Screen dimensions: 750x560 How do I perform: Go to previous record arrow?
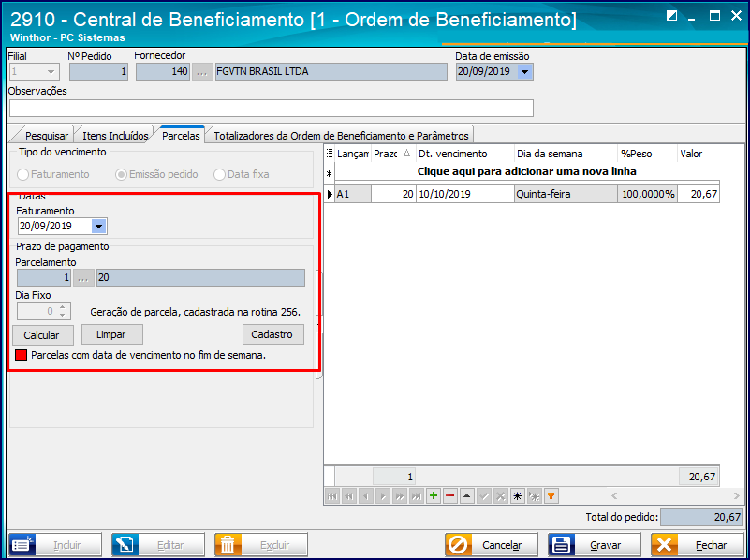point(366,496)
